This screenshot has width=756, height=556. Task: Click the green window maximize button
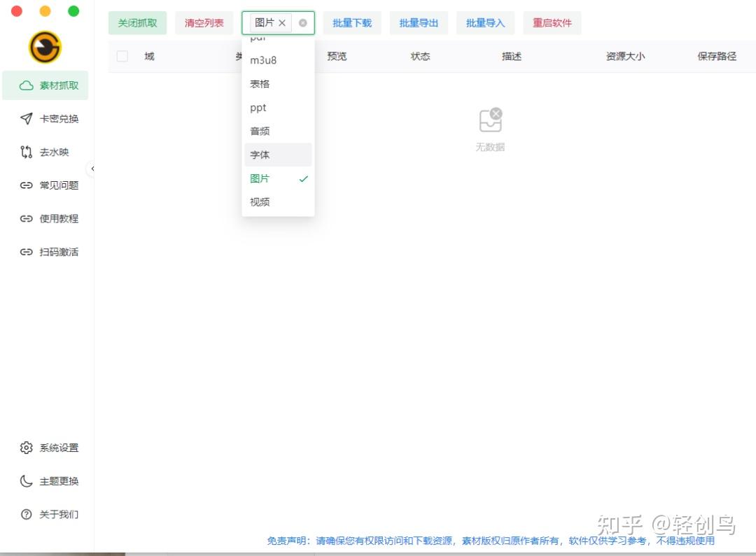click(73, 10)
